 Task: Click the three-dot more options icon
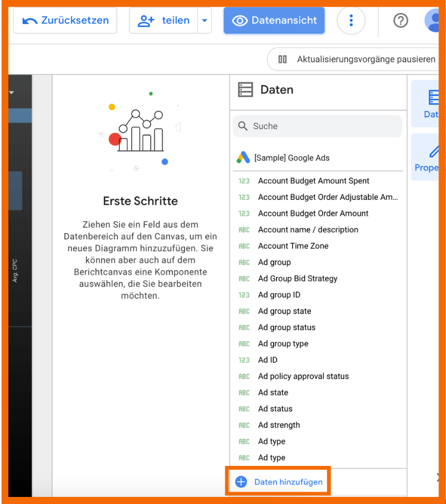[351, 21]
